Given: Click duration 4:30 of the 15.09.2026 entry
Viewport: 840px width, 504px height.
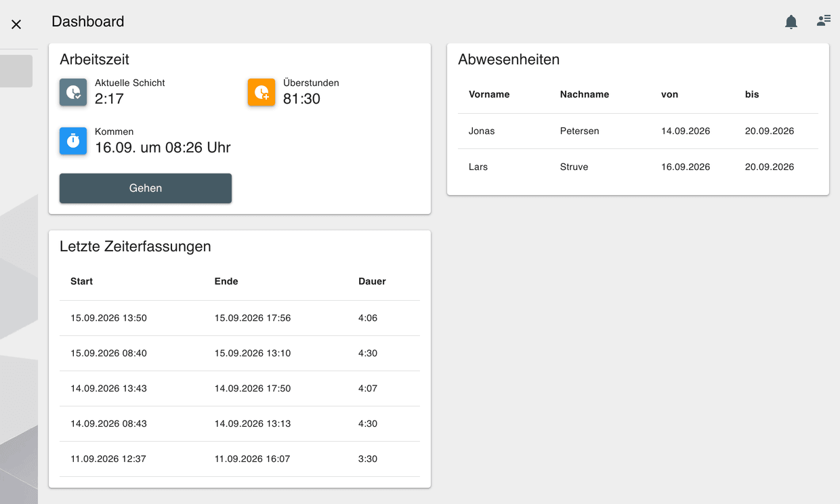Looking at the screenshot, I should [368, 353].
